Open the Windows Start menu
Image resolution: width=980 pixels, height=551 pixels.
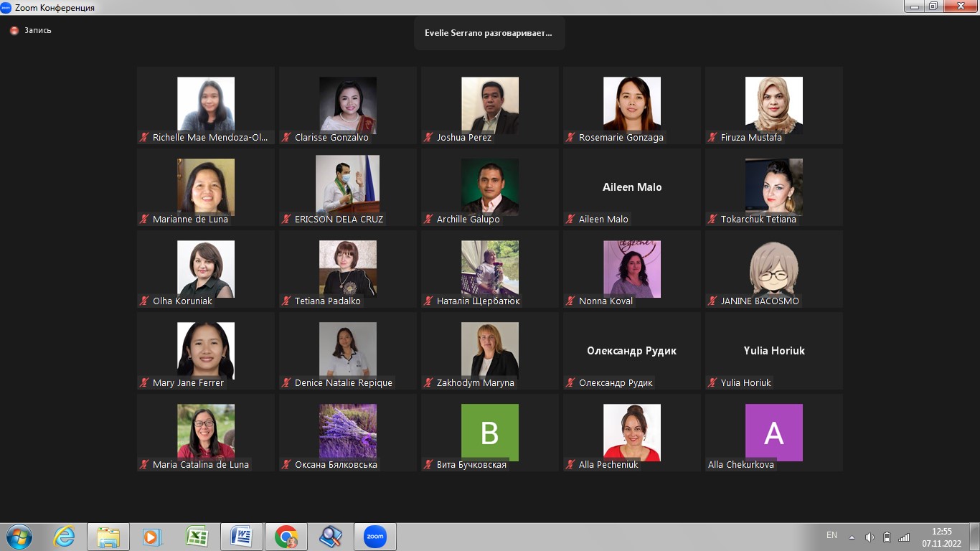[x=19, y=537]
